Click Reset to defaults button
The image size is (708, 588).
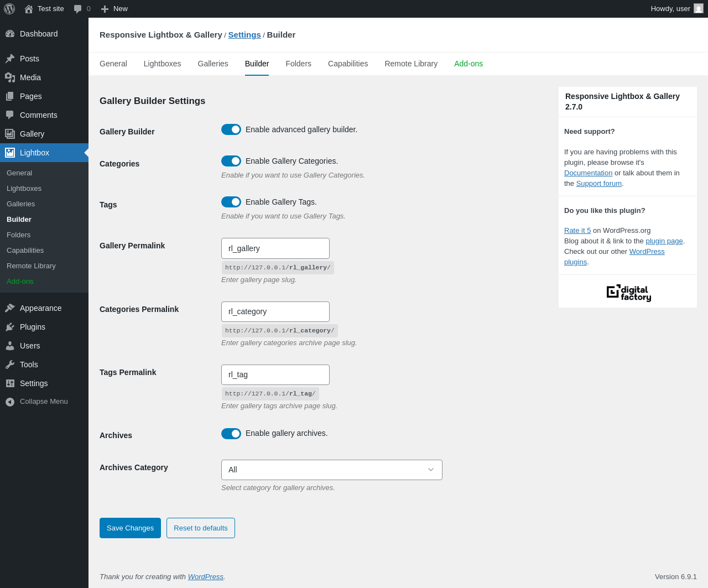201,528
